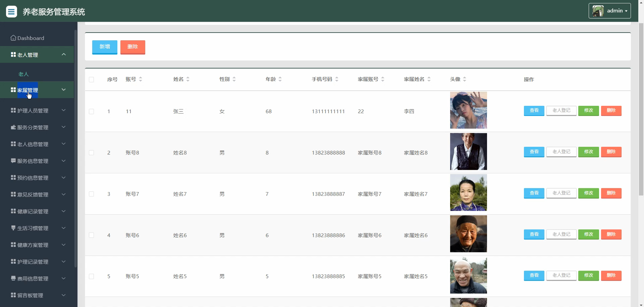This screenshot has width=644, height=307.
Task: Click the 护理人员管理 grid icon
Action: point(13,110)
